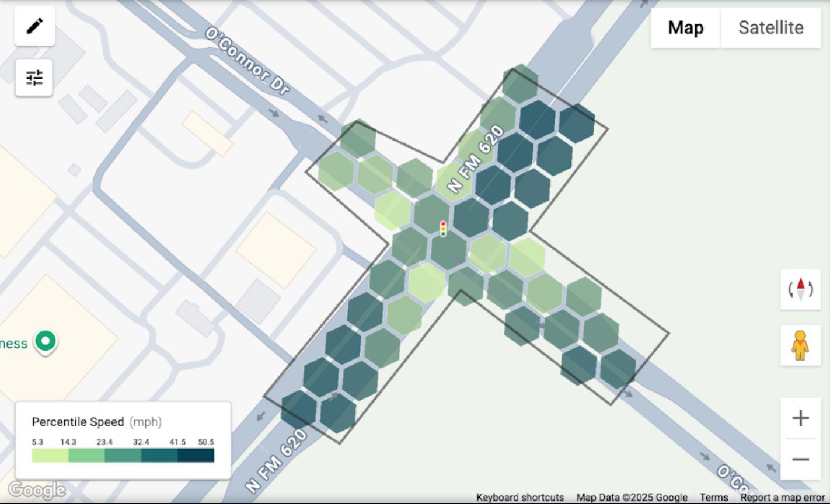Open Google Maps Terms link
The width and height of the screenshot is (830, 504).
tap(714, 497)
